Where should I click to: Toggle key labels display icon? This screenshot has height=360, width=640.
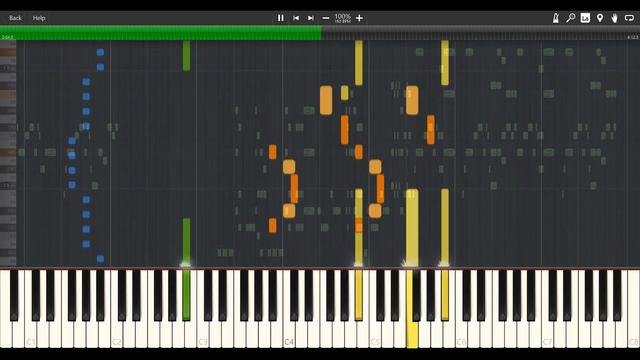pyautogui.click(x=585, y=18)
